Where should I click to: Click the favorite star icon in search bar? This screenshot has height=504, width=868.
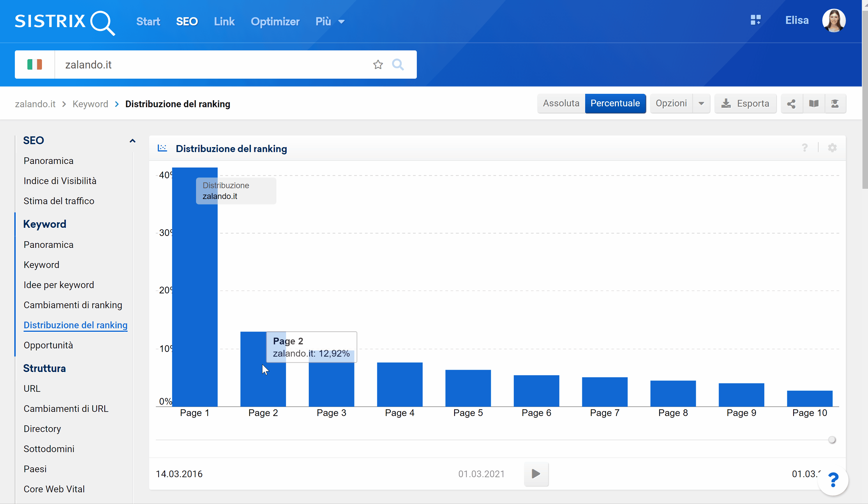click(x=378, y=64)
